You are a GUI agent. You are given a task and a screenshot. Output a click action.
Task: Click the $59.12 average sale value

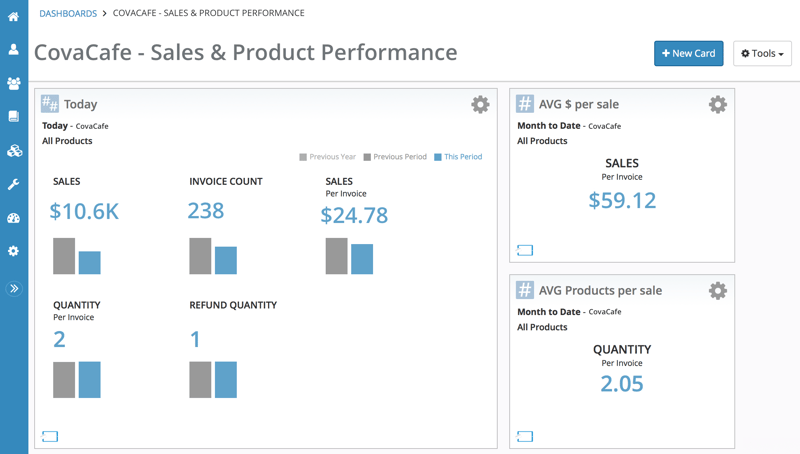pyautogui.click(x=622, y=200)
